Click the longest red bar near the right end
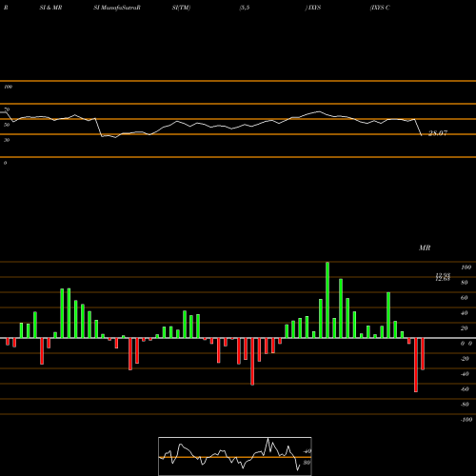The image size is (476, 476). pos(416,365)
